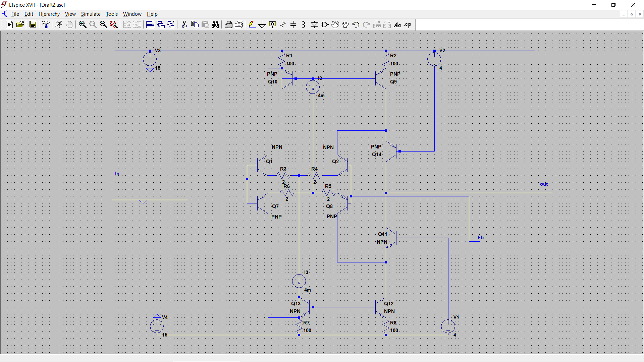Click the 'out' net label

click(x=544, y=184)
